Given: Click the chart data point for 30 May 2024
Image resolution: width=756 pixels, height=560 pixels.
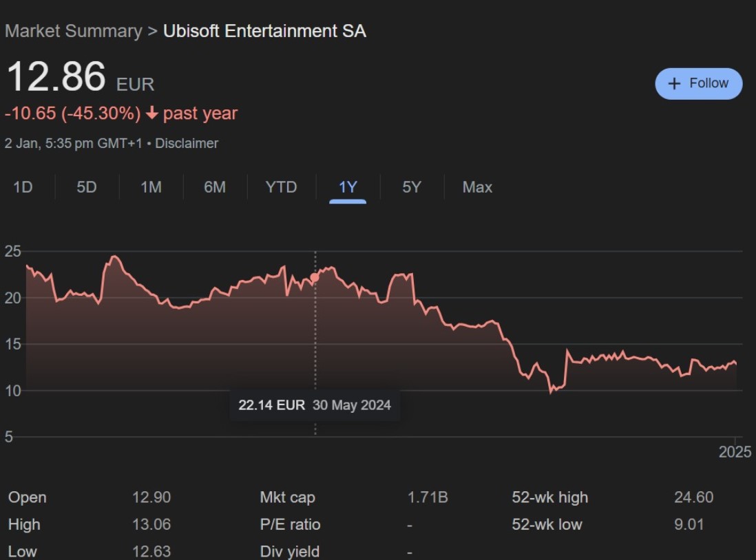Looking at the screenshot, I should 315,277.
